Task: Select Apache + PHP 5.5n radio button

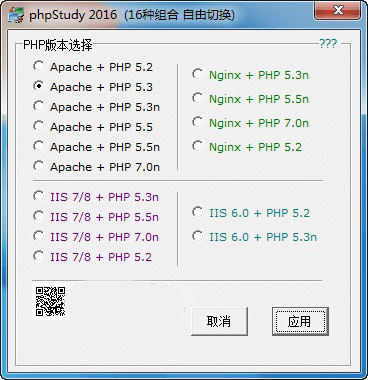Action: [38, 146]
